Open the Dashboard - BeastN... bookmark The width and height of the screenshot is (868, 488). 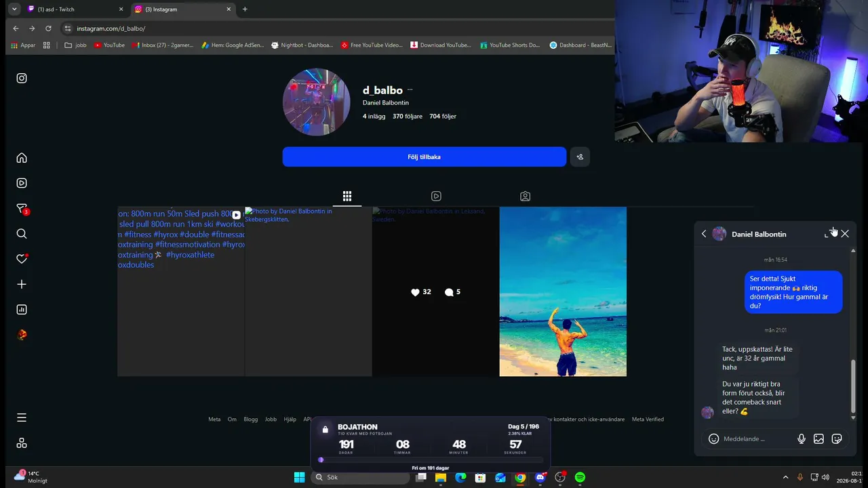pyautogui.click(x=580, y=45)
